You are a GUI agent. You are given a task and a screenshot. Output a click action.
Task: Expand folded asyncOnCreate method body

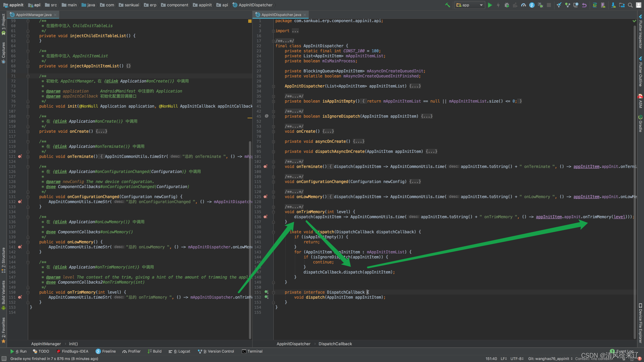(x=359, y=141)
